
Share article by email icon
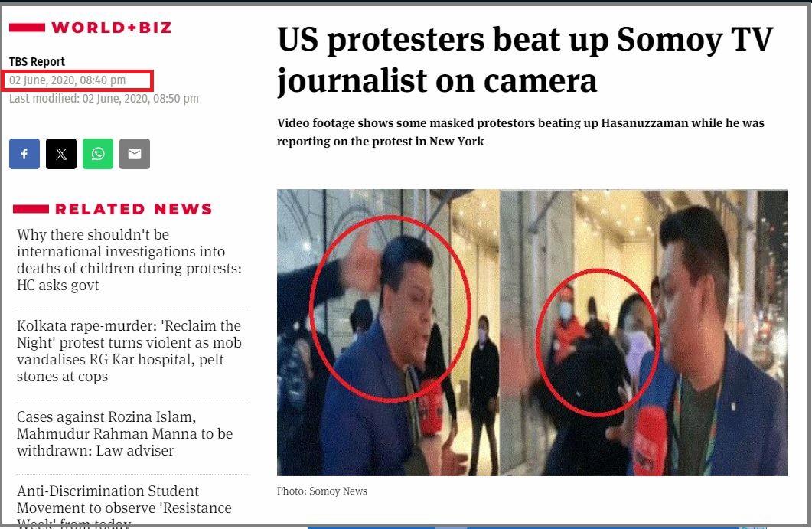click(x=135, y=154)
